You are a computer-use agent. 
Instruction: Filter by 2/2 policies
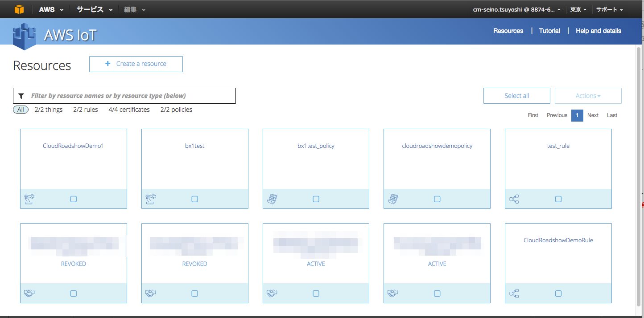pyautogui.click(x=176, y=110)
